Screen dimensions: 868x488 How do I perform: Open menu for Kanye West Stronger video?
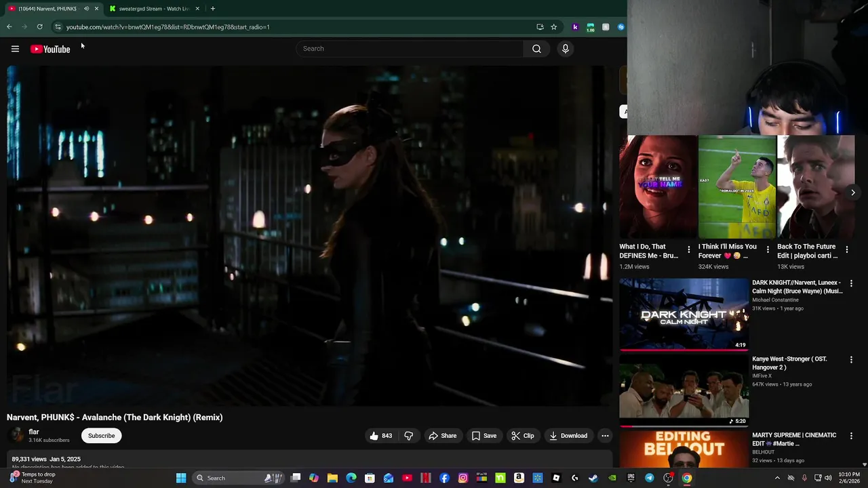(851, 360)
